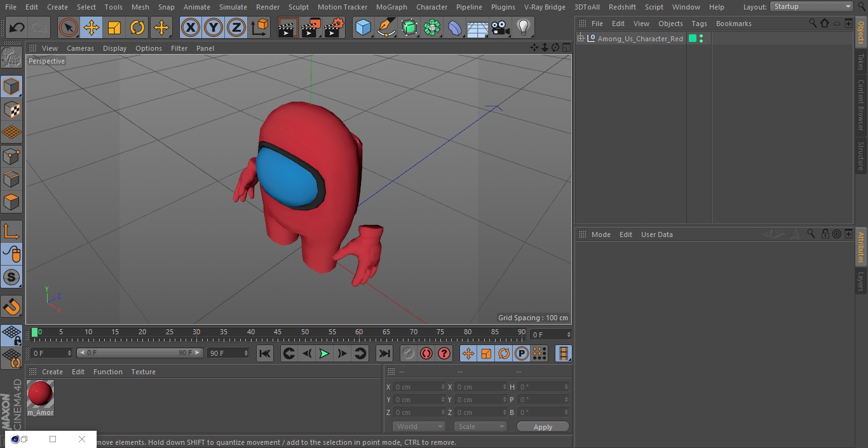The height and width of the screenshot is (448, 868).
Task: Open the viewport Cameras menu
Action: 80,48
